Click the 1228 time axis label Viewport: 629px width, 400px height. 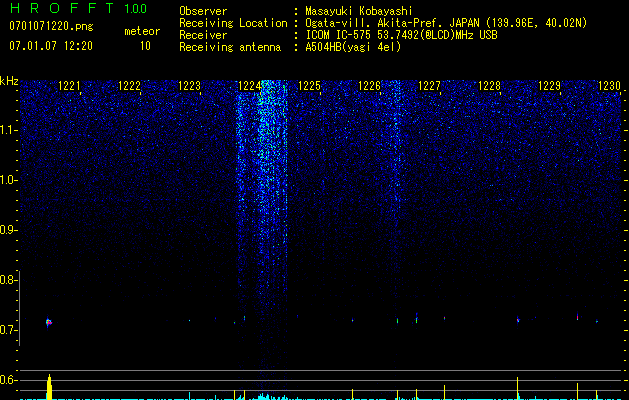[490, 86]
